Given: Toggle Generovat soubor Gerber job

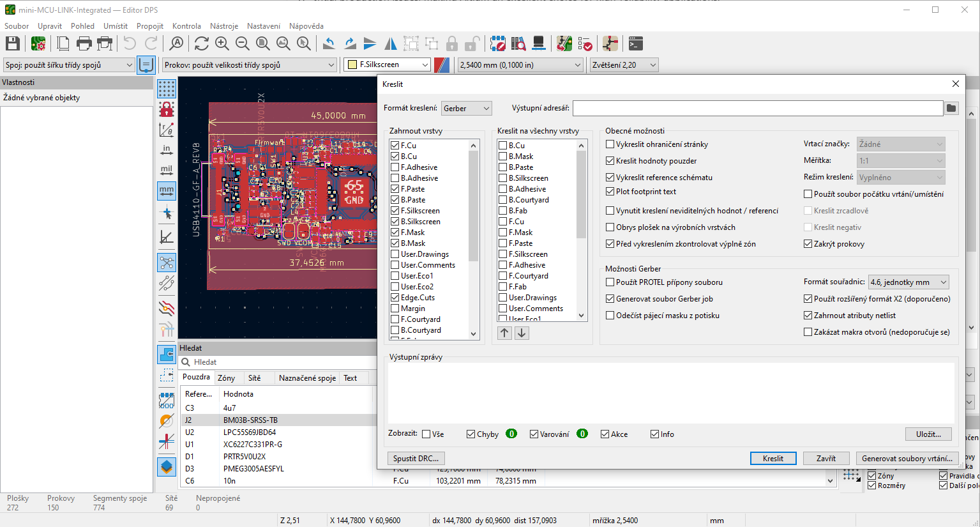Looking at the screenshot, I should click(610, 299).
